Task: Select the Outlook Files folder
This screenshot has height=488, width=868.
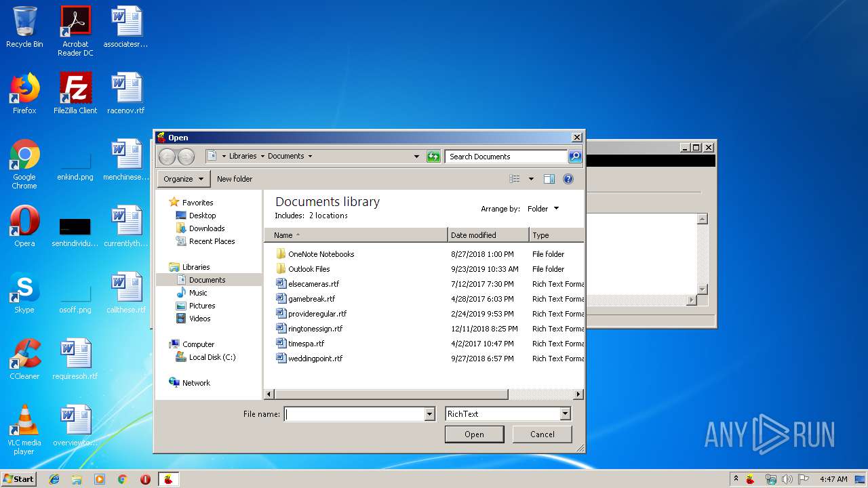Action: coord(309,269)
